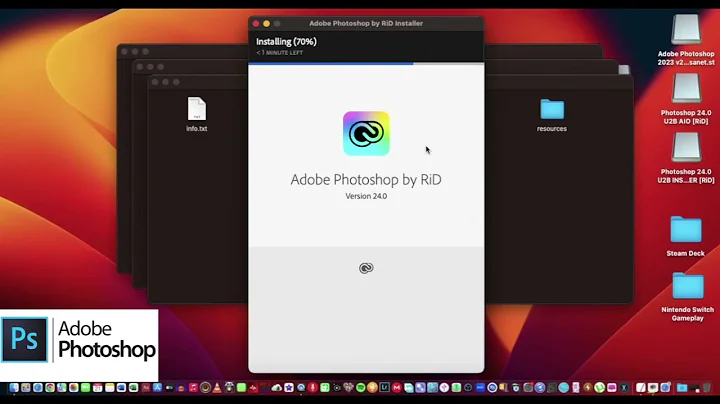Open Calendar from the Dock
The width and height of the screenshot is (720, 404).
pos(97,388)
